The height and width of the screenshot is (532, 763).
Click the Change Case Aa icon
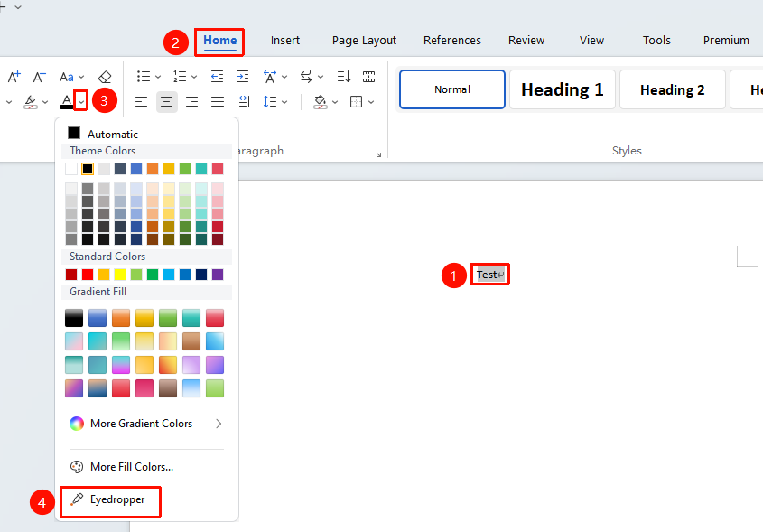pyautogui.click(x=66, y=77)
